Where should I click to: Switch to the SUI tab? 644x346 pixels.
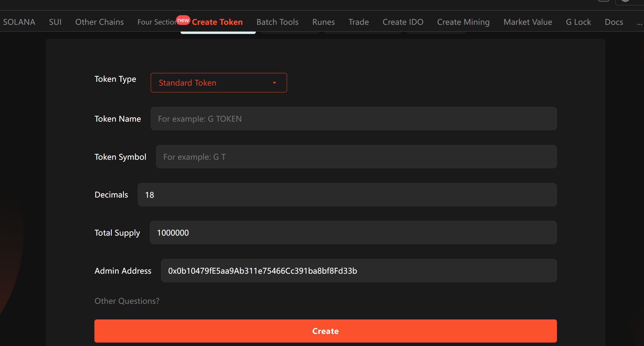tap(55, 22)
